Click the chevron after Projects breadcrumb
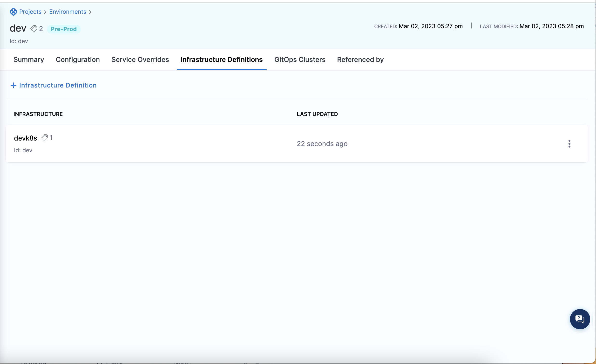This screenshot has width=596, height=364. (45, 12)
